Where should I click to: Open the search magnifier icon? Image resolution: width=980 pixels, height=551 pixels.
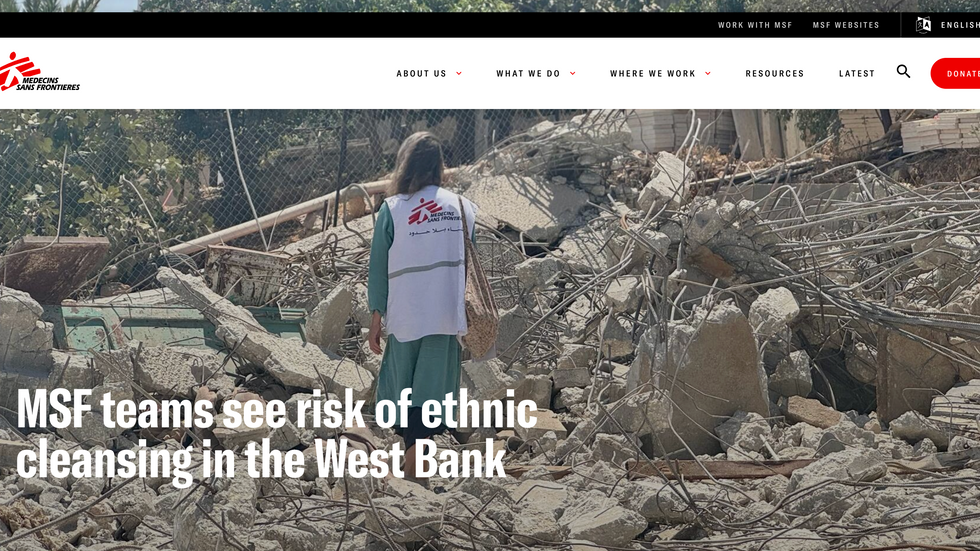coord(903,71)
